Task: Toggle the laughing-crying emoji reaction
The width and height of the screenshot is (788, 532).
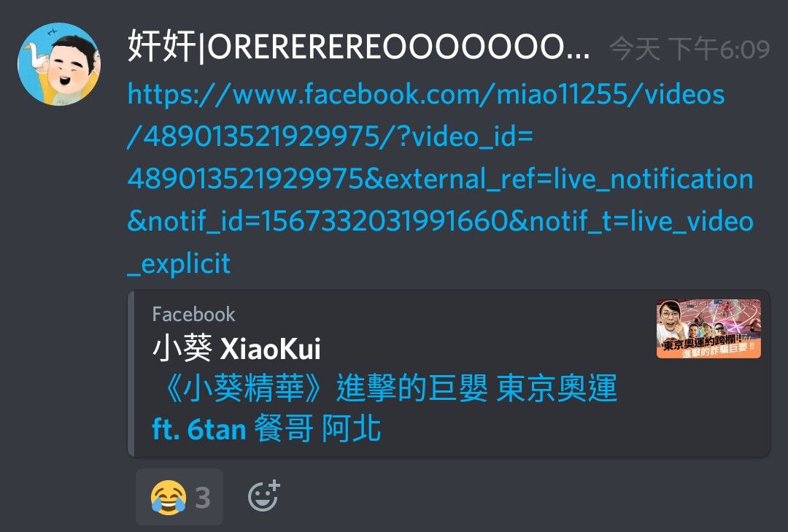Action: [x=179, y=497]
